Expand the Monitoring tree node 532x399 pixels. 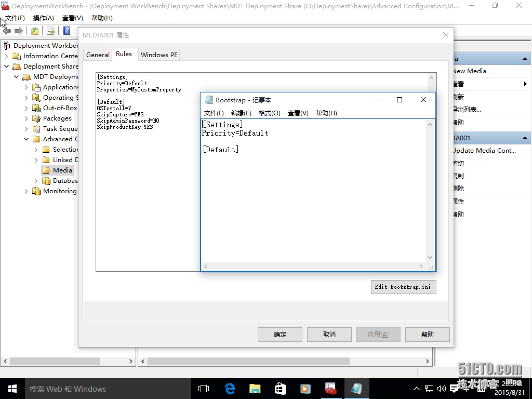click(x=26, y=191)
